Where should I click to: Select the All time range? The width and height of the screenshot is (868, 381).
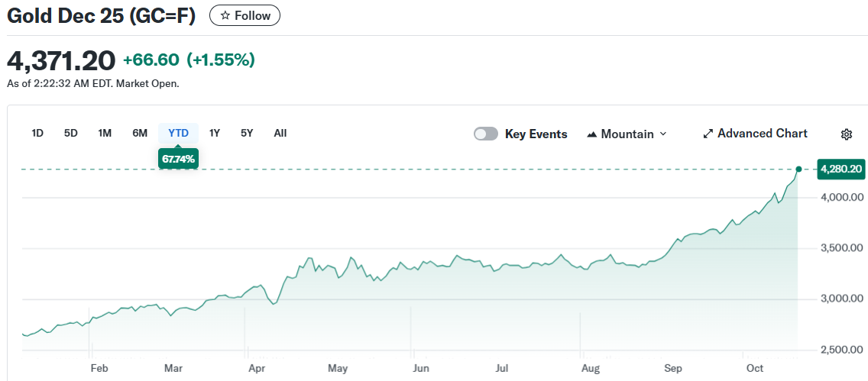pyautogui.click(x=280, y=133)
